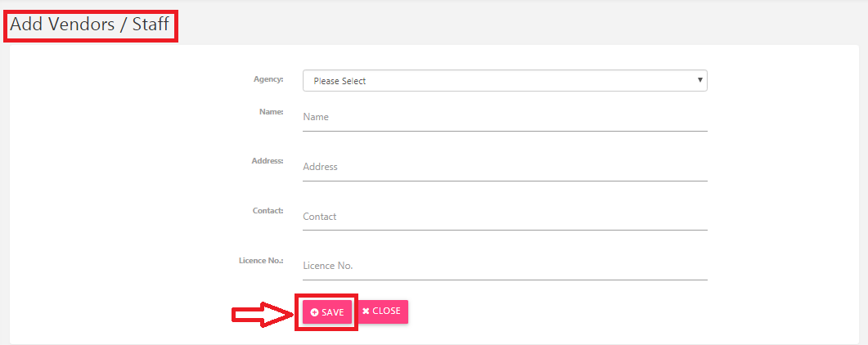Activate the Licence No. input field
The width and height of the screenshot is (868, 345).
click(505, 267)
